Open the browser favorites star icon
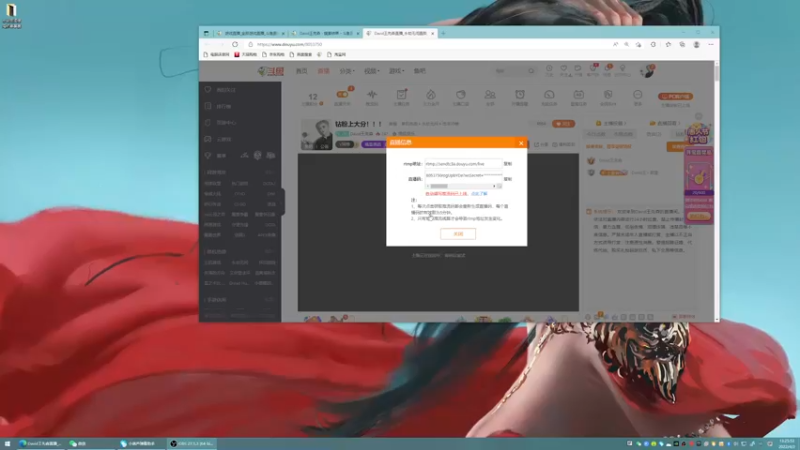The width and height of the screenshot is (800, 450). pyautogui.click(x=668, y=44)
